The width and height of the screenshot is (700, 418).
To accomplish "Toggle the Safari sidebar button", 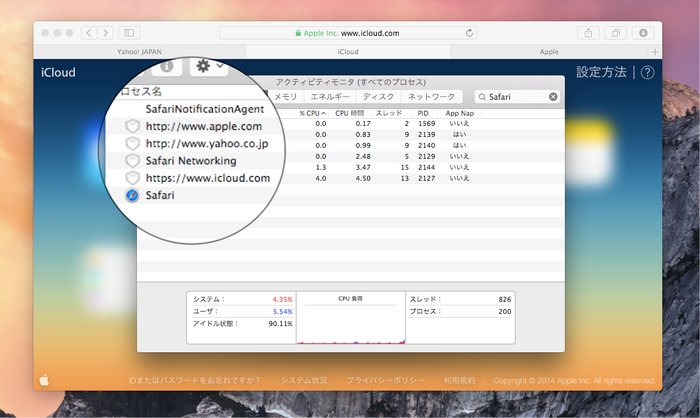I will tap(129, 33).
